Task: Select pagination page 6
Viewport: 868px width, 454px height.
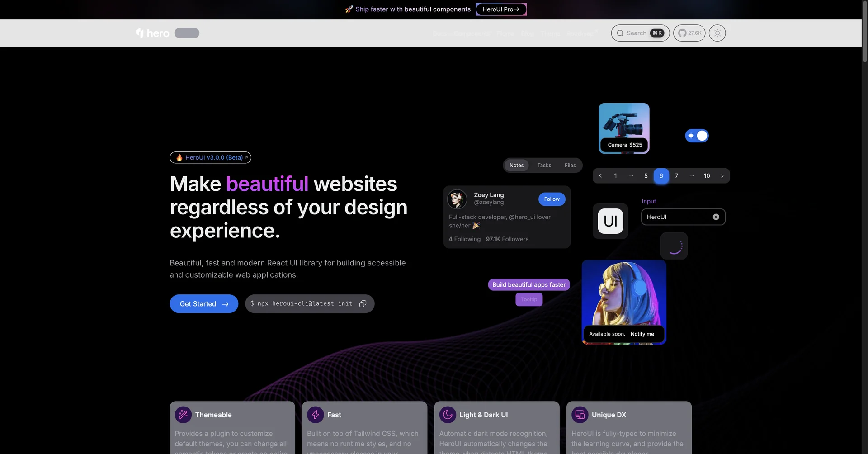Action: click(x=661, y=176)
